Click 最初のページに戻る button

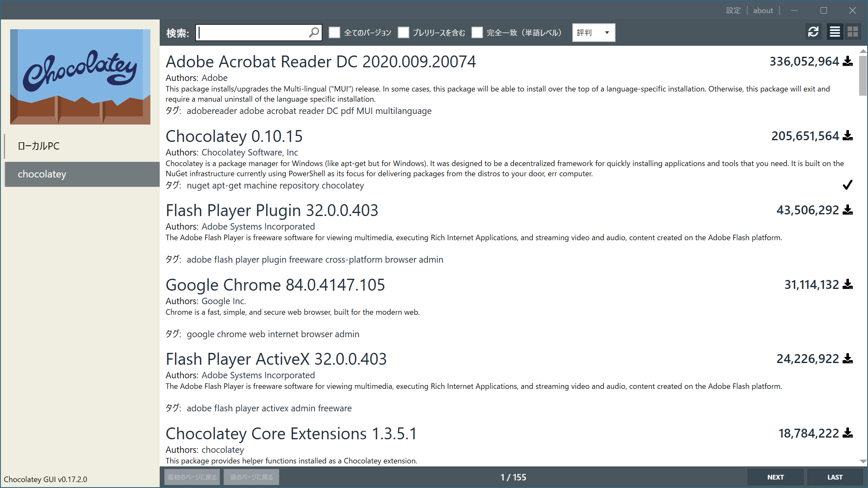coord(192,477)
